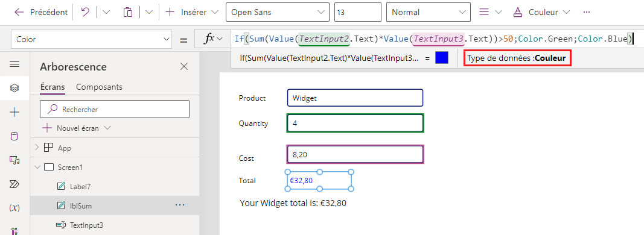Open the tools icon in sidebar
The image size is (644, 235).
coord(14,231)
